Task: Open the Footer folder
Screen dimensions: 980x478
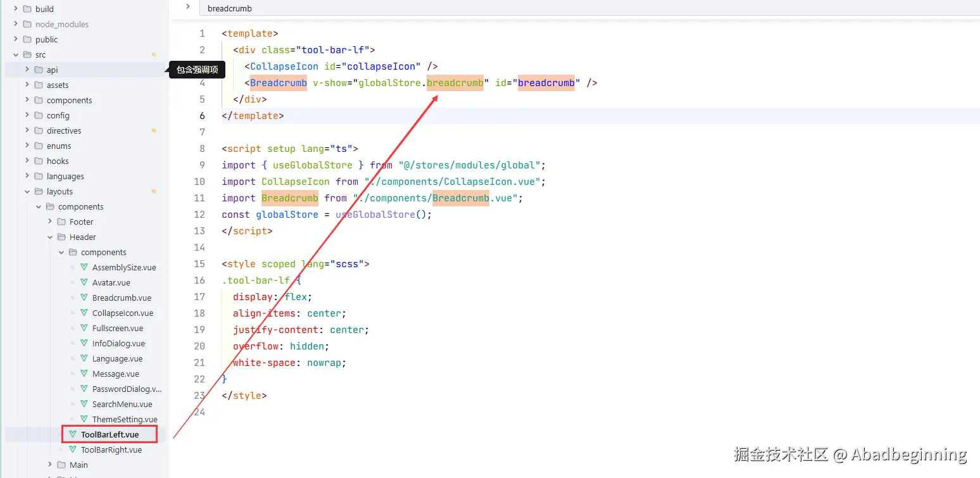Action: click(x=81, y=222)
